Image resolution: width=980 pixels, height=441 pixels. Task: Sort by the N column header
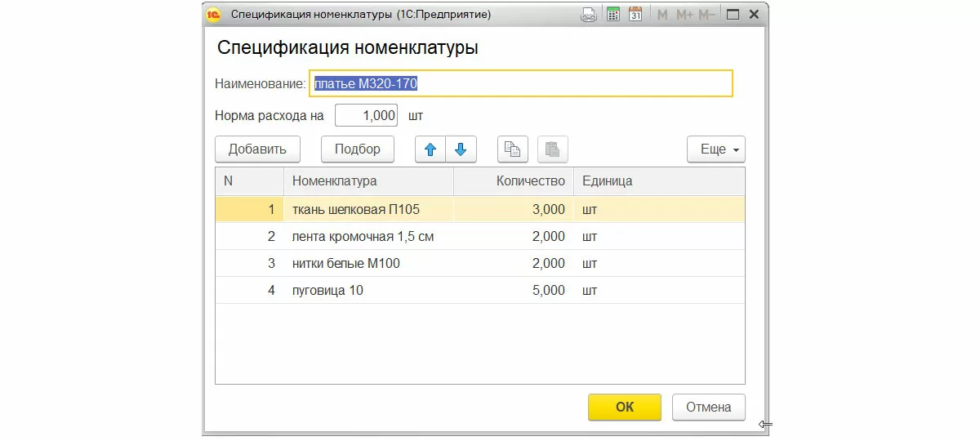(x=249, y=181)
